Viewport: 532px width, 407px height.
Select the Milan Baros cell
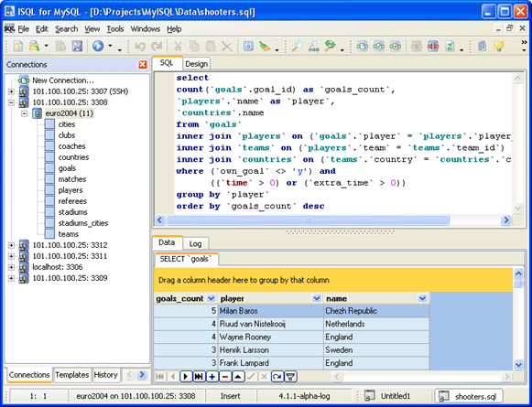point(270,311)
